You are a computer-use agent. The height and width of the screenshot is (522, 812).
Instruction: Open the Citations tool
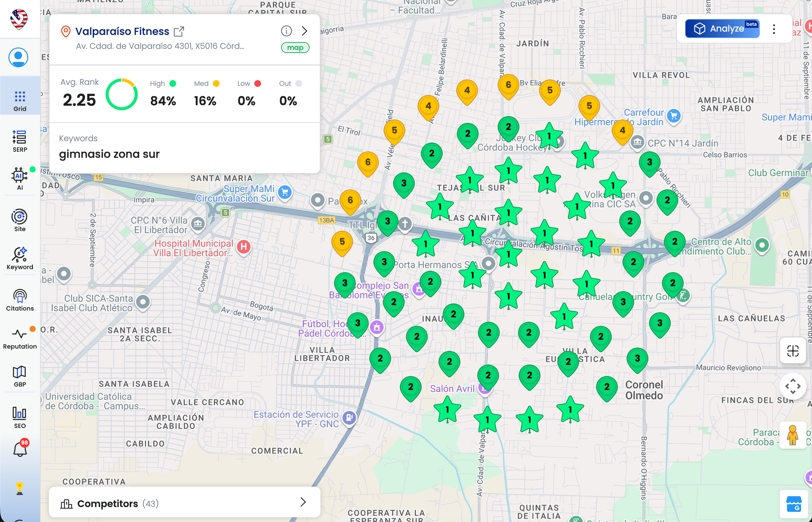point(20,300)
